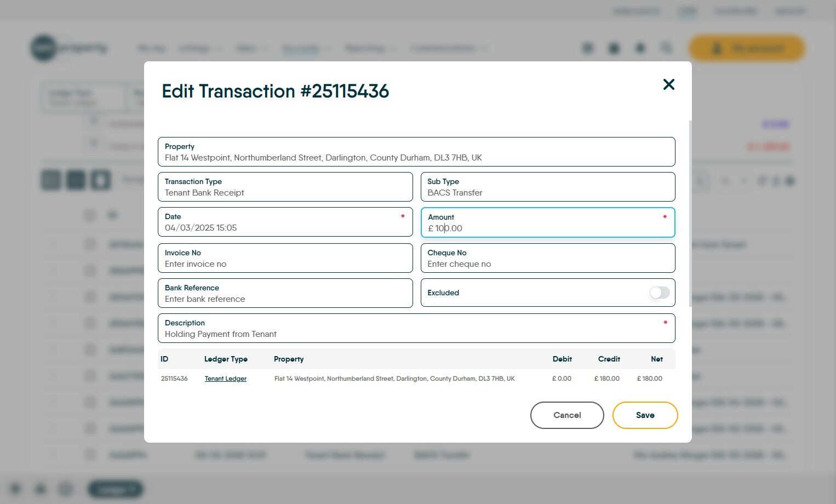The image size is (836, 504).
Task: Focus the Amount input field
Action: pos(548,222)
